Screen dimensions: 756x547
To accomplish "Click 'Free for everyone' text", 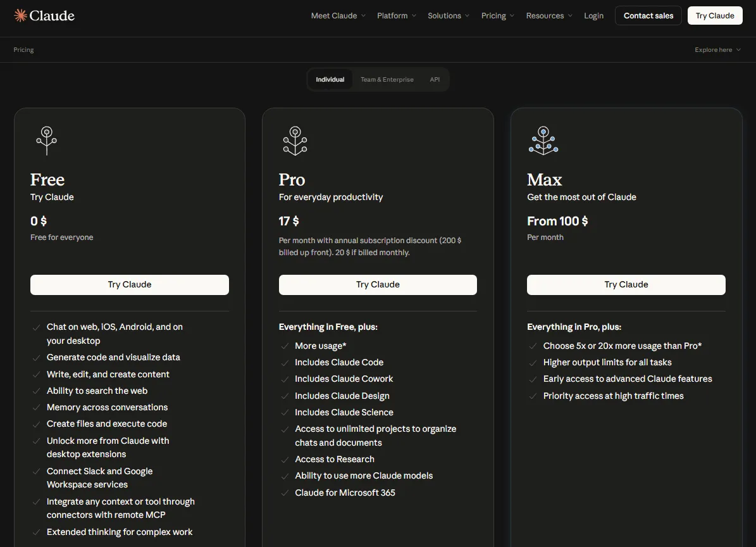I will click(62, 237).
